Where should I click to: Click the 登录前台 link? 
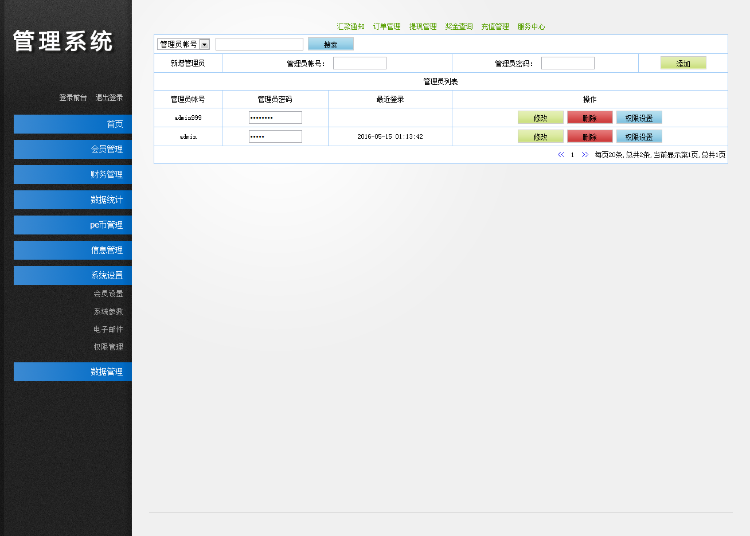(x=73, y=98)
